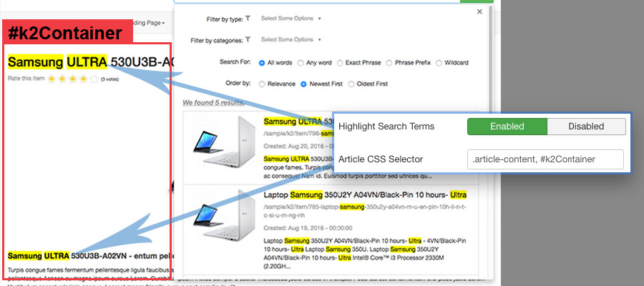Close the search popup with the X icon
The height and width of the screenshot is (286, 644).
(x=479, y=12)
